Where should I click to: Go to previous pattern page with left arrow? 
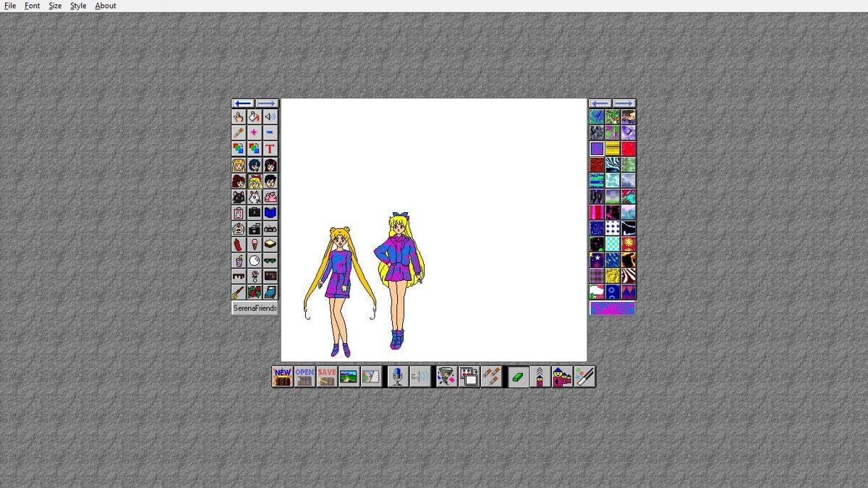(x=600, y=104)
